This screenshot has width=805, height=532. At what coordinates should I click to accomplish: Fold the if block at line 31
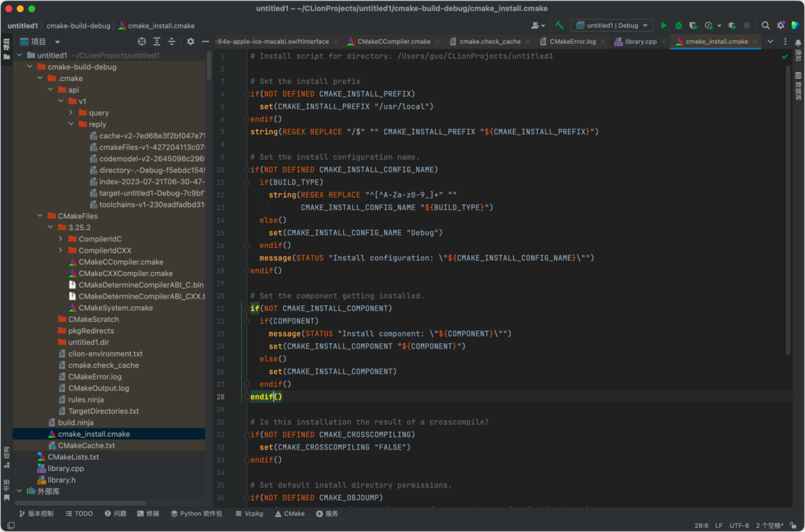click(247, 435)
